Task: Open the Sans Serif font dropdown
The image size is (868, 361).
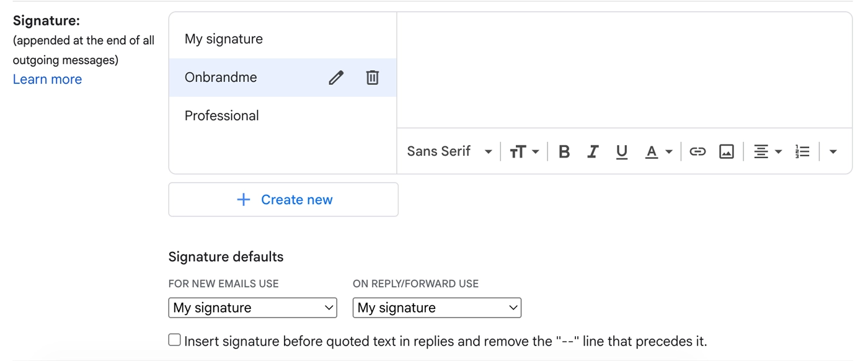Action: click(x=448, y=151)
